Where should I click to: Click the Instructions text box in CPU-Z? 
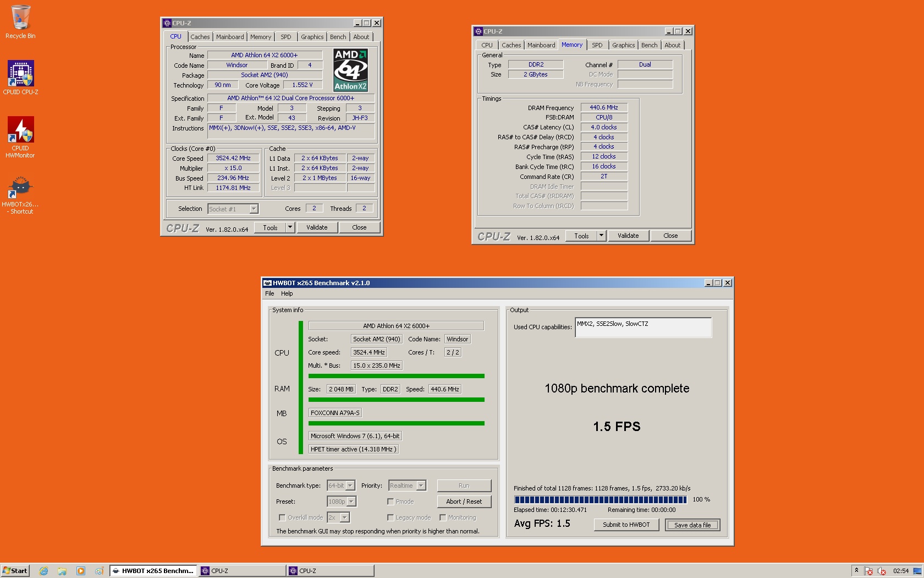coord(291,131)
